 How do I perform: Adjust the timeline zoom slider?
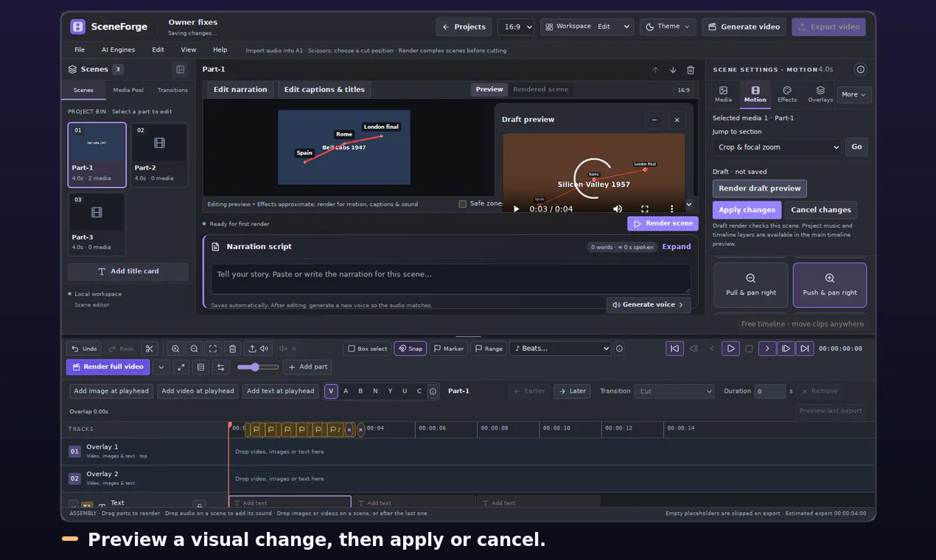[x=258, y=367]
